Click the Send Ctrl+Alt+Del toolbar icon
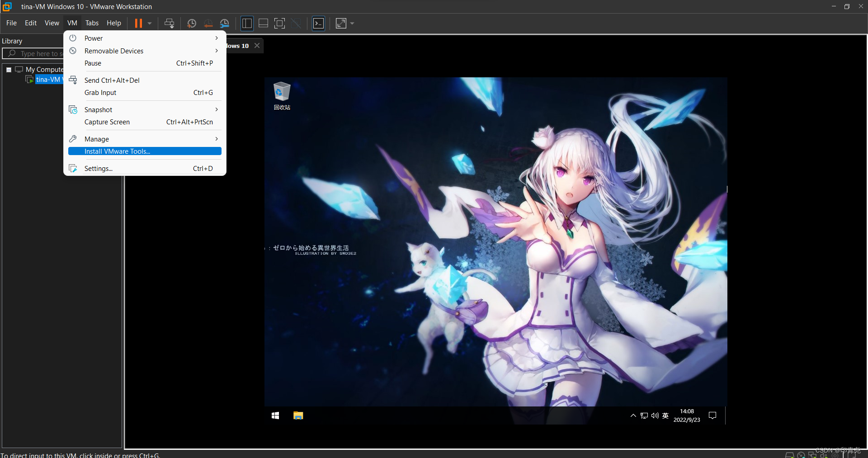Viewport: 868px width, 458px height. tap(169, 23)
